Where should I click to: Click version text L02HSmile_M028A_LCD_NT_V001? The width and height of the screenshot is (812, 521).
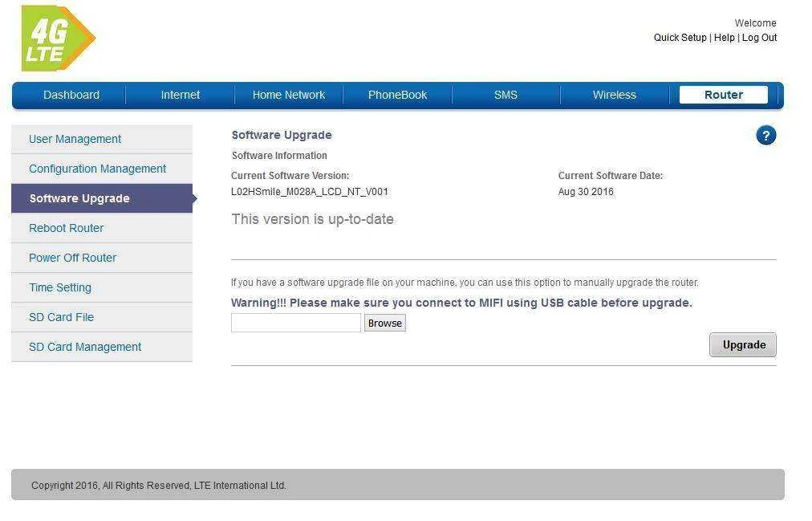pos(310,192)
